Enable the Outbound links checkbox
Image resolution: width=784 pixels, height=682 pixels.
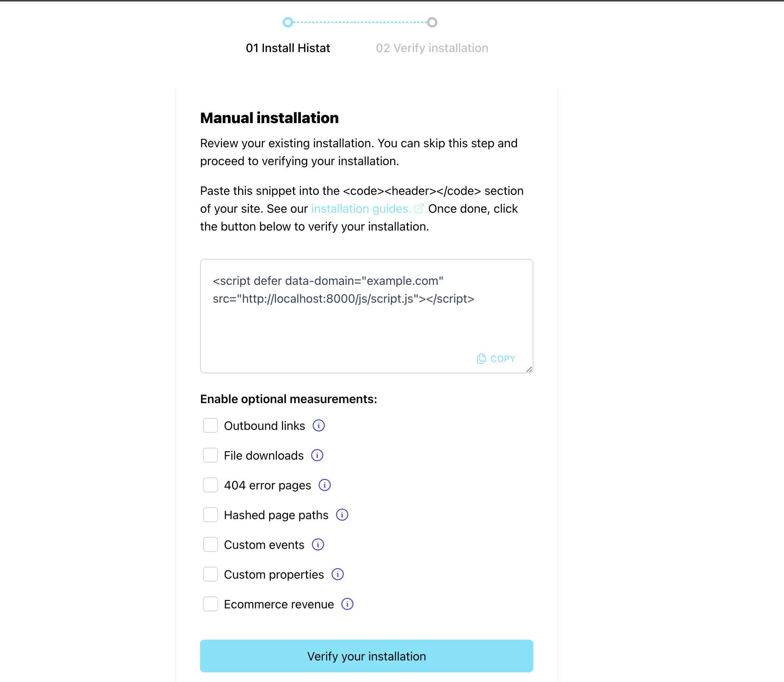209,425
